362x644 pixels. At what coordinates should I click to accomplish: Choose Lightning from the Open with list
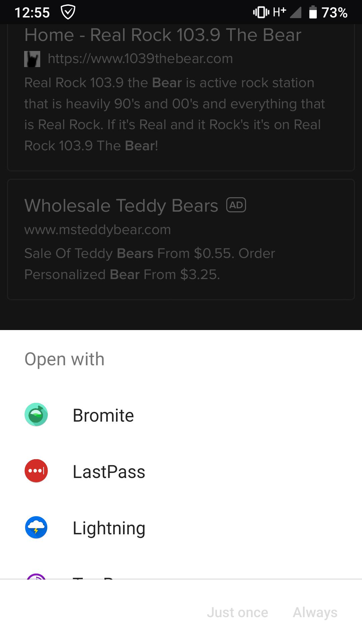click(x=109, y=528)
